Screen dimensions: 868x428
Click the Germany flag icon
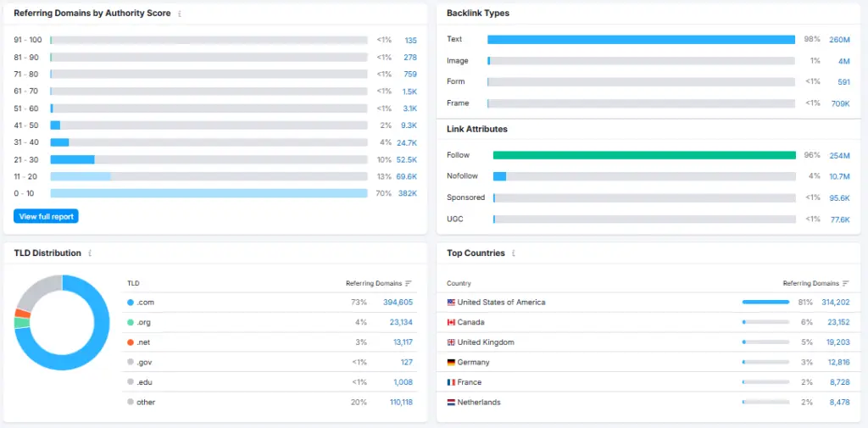click(451, 363)
